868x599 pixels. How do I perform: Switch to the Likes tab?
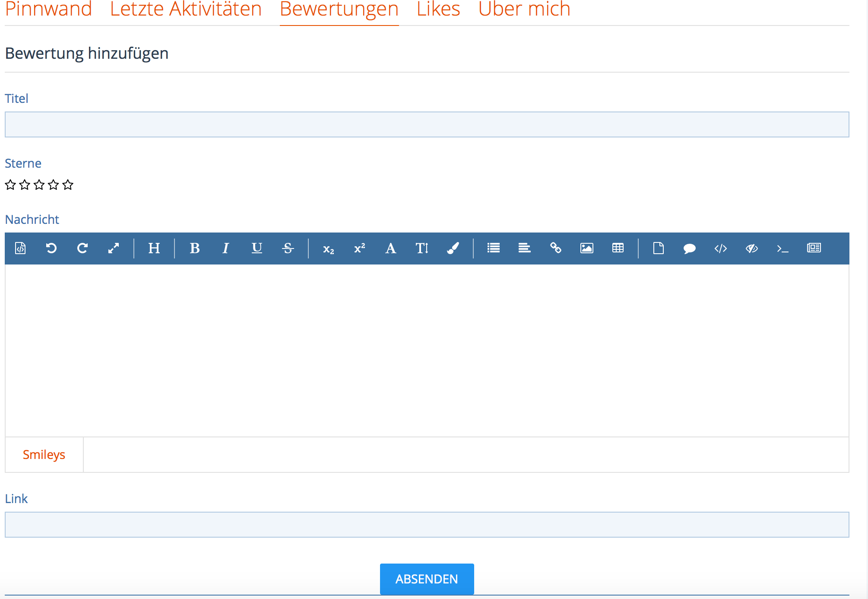(438, 10)
